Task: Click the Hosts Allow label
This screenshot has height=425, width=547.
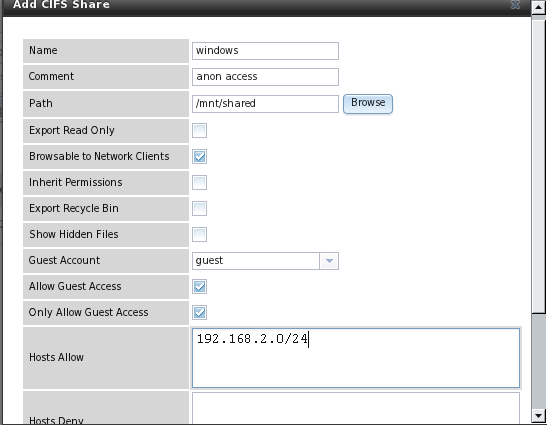Action: 56,357
